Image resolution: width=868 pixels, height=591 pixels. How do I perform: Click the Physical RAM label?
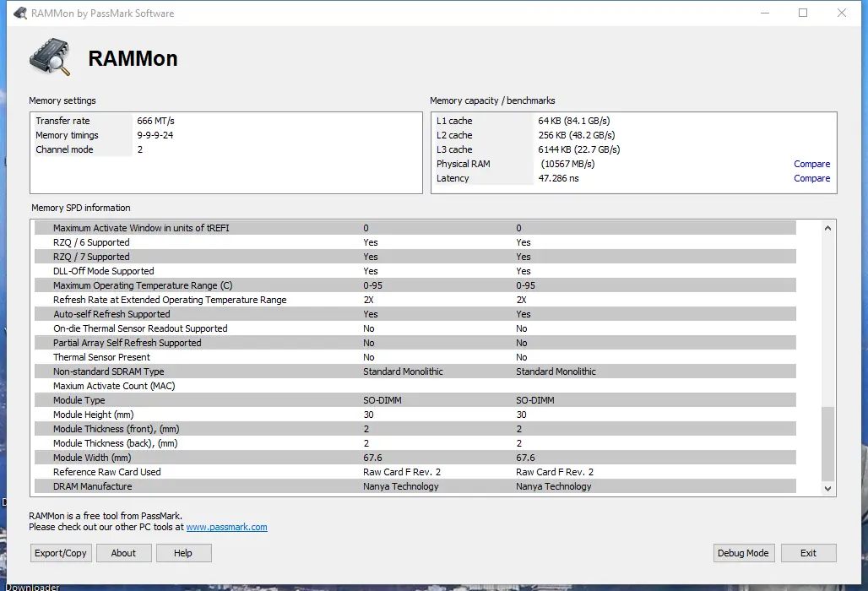[x=464, y=164]
